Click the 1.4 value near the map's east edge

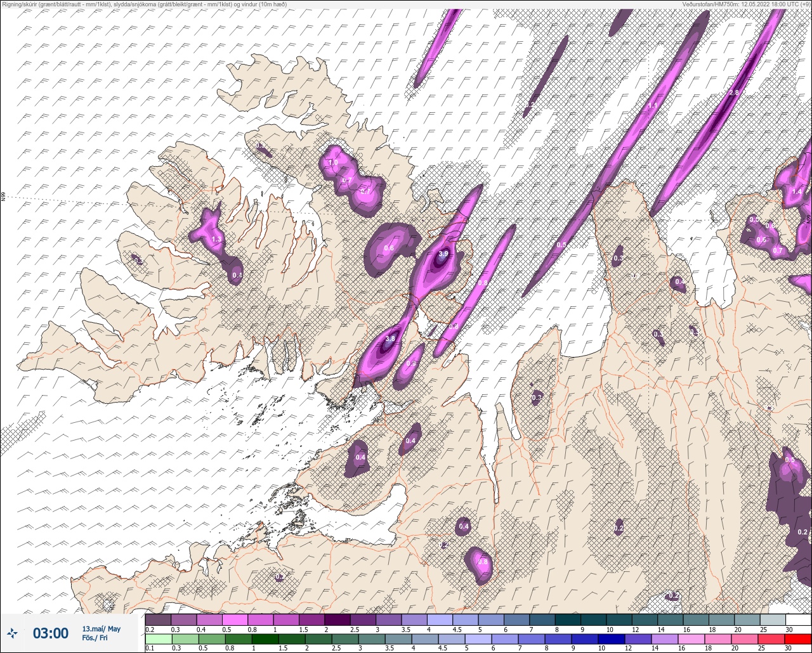tap(797, 191)
